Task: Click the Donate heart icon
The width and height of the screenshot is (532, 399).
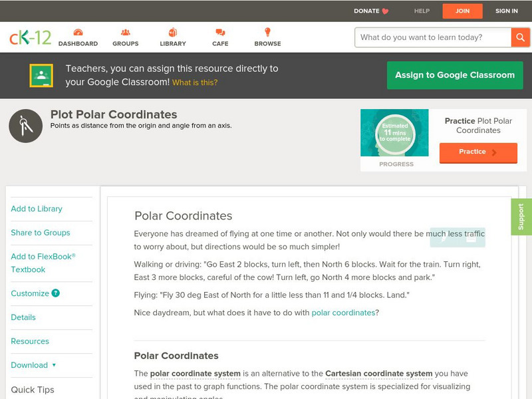Action: point(385,11)
